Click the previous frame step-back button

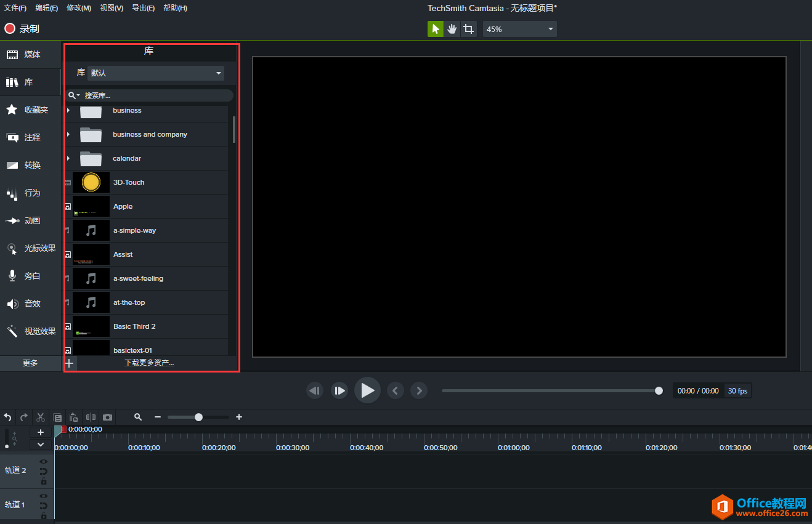[x=315, y=390]
